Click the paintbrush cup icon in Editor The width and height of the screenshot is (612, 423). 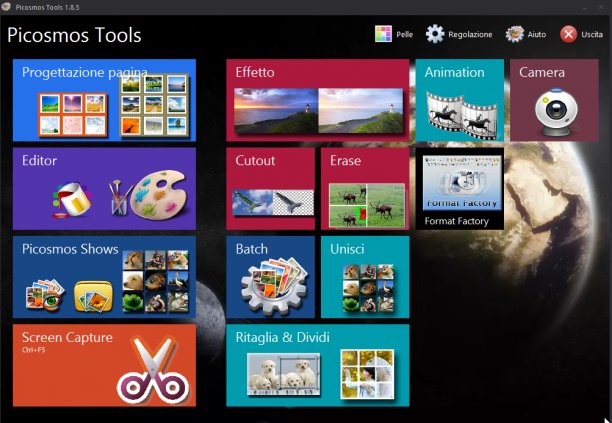click(x=119, y=197)
